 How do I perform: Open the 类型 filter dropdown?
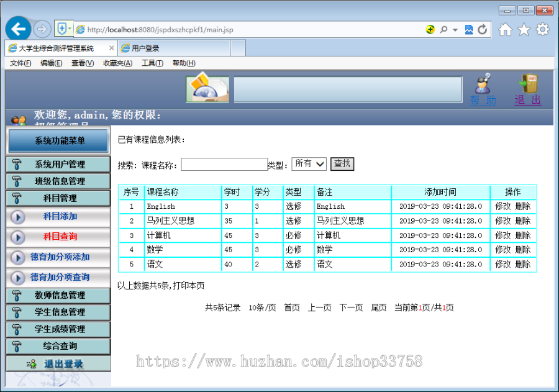pyautogui.click(x=309, y=163)
